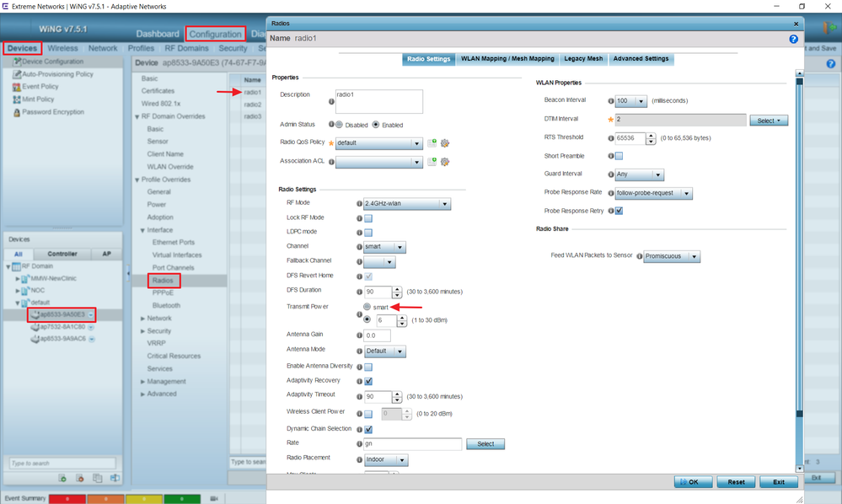The height and width of the screenshot is (504, 842).
Task: Open the Device Configuration item
Action: click(52, 62)
